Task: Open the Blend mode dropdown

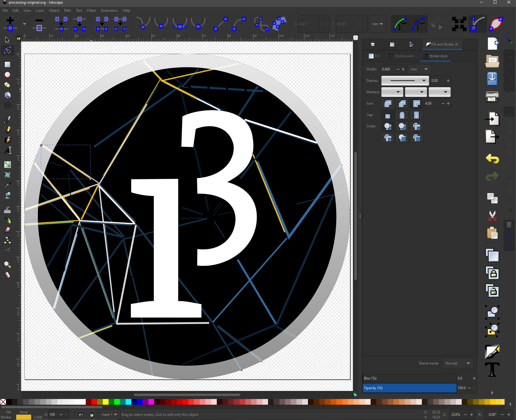Action: coord(458,363)
